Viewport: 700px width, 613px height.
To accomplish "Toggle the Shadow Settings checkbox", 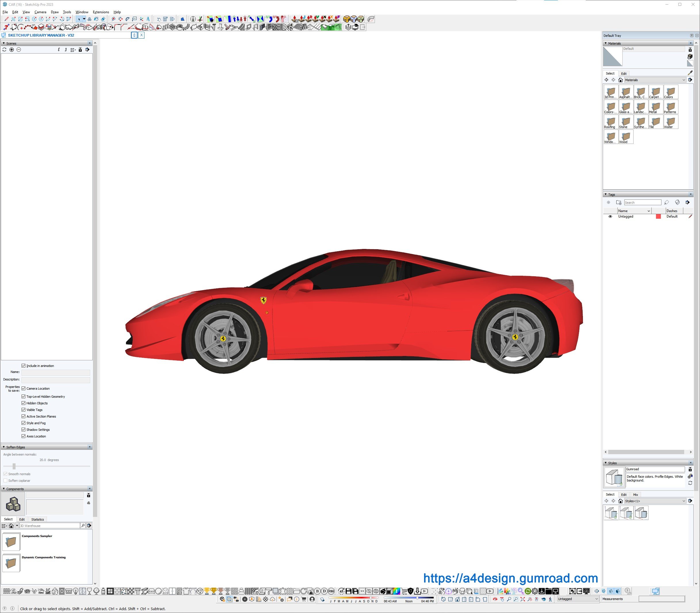I will [24, 430].
